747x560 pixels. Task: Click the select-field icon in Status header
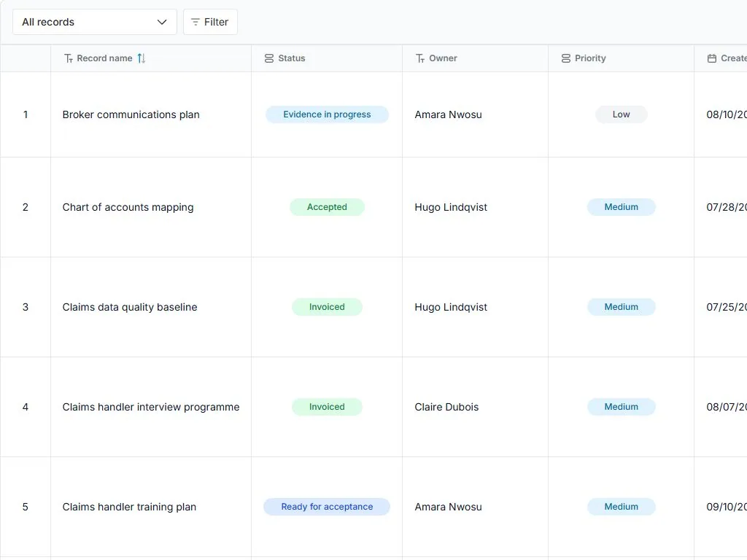coord(269,58)
